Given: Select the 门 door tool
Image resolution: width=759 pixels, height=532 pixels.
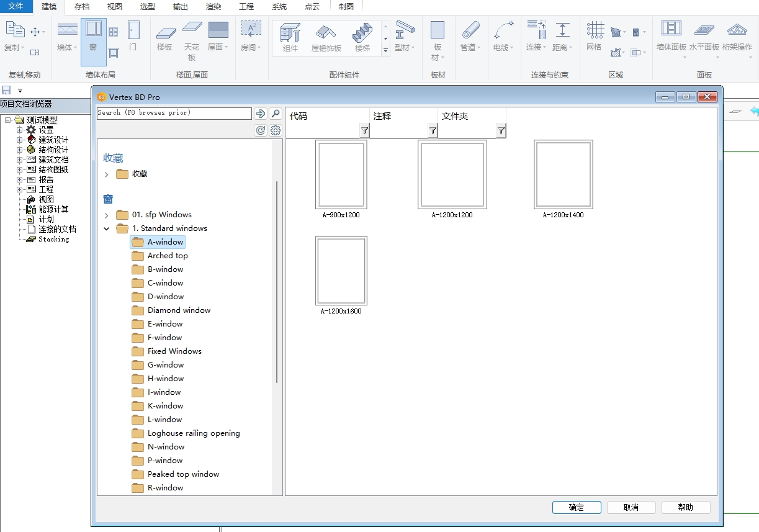Looking at the screenshot, I should pos(133,36).
